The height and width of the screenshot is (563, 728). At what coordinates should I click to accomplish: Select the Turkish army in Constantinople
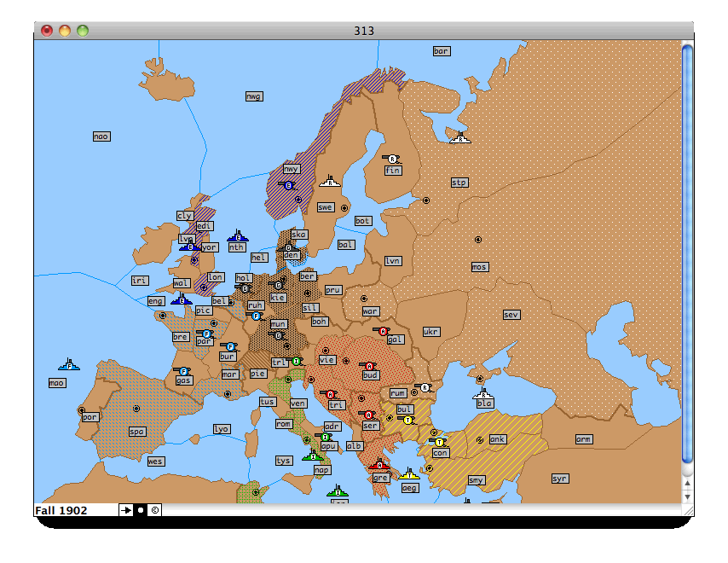[x=439, y=442]
